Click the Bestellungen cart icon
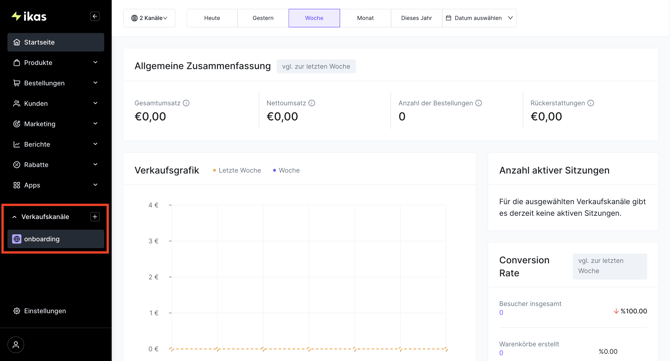This screenshot has height=361, width=670. point(17,83)
